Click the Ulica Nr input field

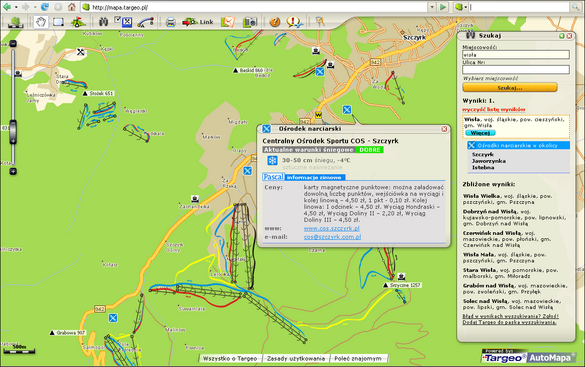pos(516,70)
